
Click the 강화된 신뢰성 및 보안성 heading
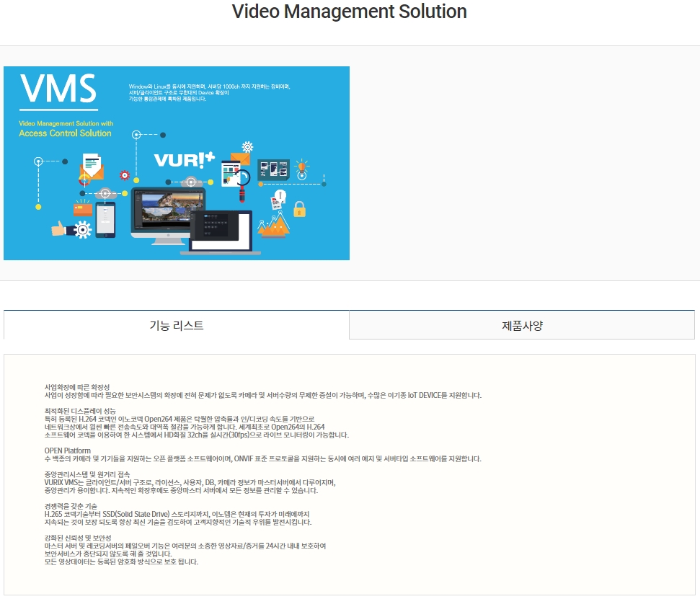pyautogui.click(x=78, y=538)
